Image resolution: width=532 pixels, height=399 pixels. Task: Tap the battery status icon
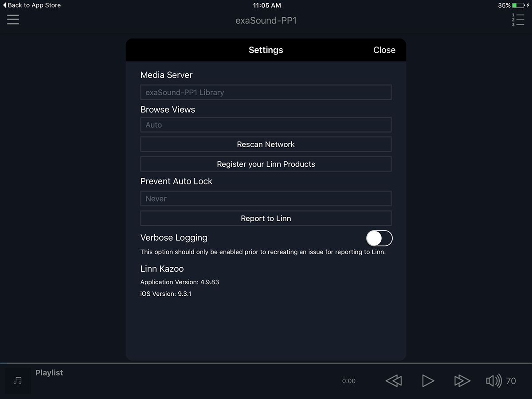pyautogui.click(x=518, y=5)
